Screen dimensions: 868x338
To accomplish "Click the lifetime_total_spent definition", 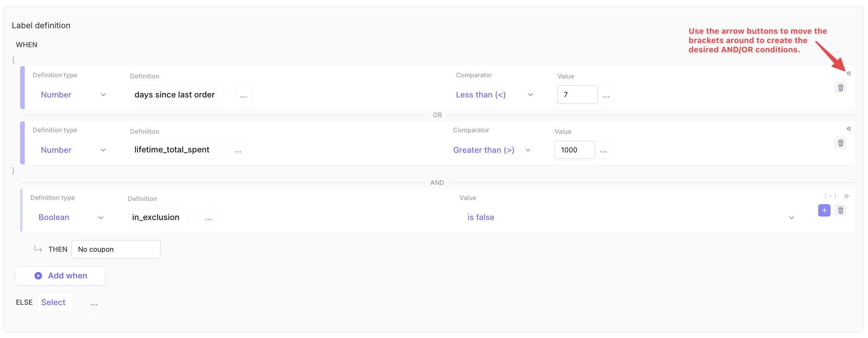I will (174, 150).
